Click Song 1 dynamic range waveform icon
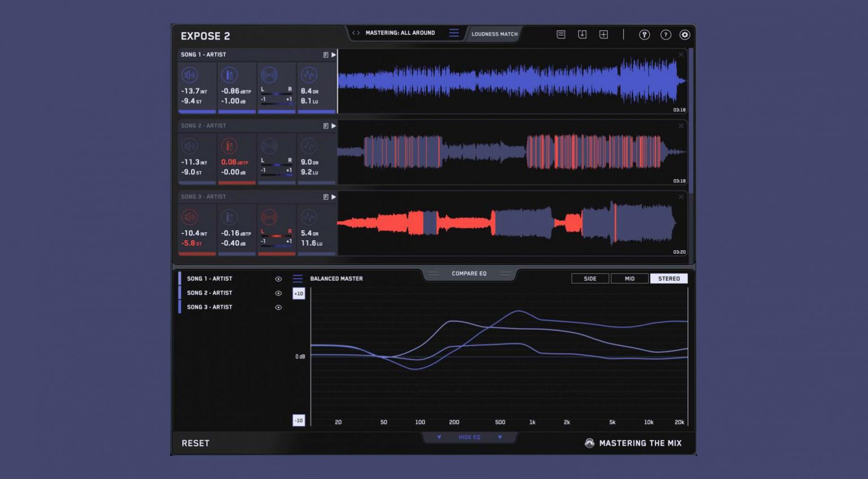Viewport: 868px width, 479px height. [309, 75]
